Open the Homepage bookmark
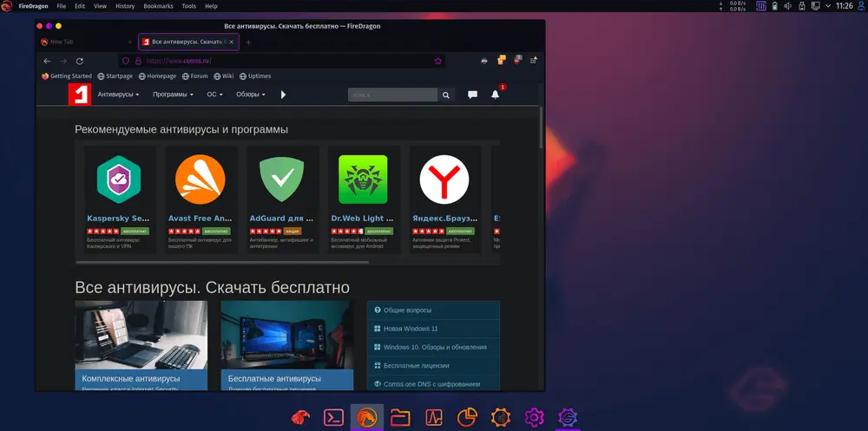 coord(157,76)
